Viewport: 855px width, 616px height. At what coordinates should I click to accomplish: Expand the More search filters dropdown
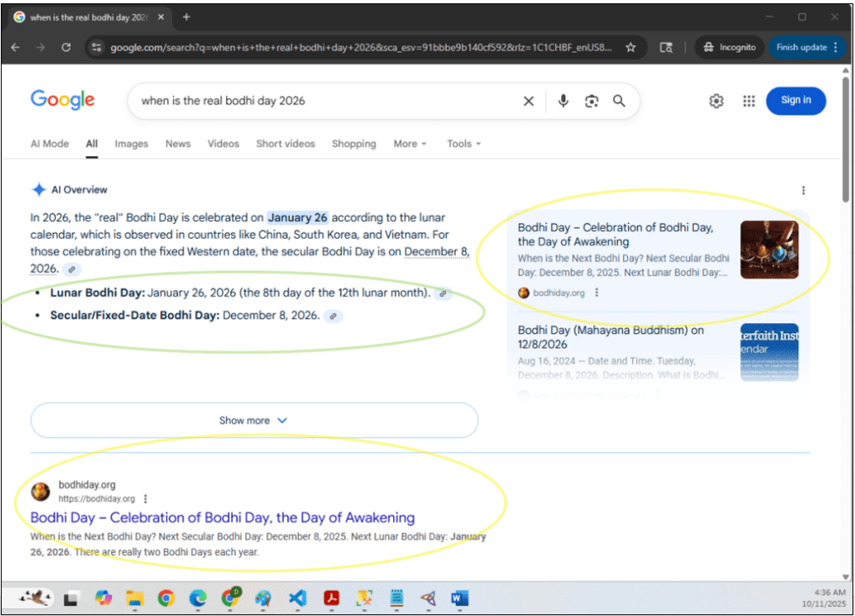coord(409,144)
